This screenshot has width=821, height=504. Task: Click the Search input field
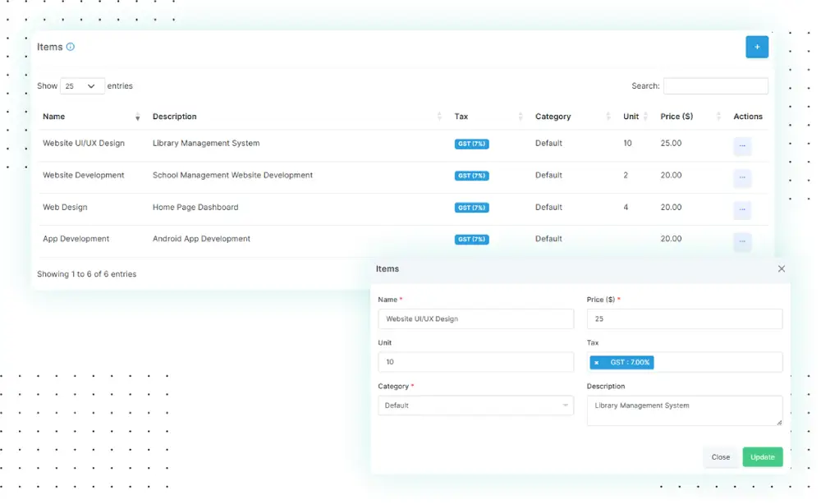(715, 86)
